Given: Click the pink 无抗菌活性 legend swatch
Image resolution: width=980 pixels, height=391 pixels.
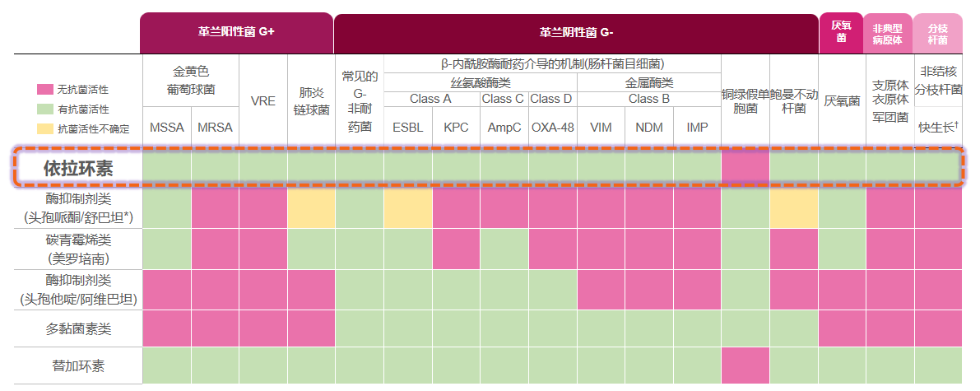Looking at the screenshot, I should [44, 89].
